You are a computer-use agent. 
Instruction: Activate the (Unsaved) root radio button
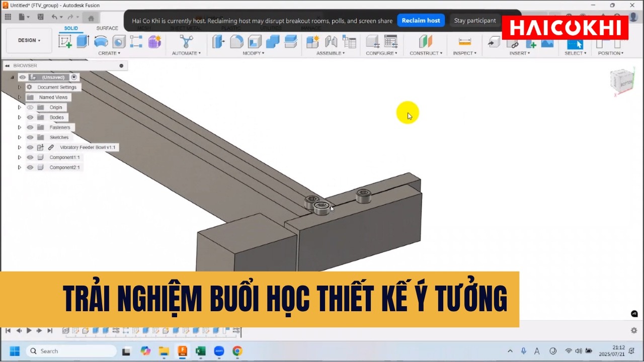[x=74, y=77]
